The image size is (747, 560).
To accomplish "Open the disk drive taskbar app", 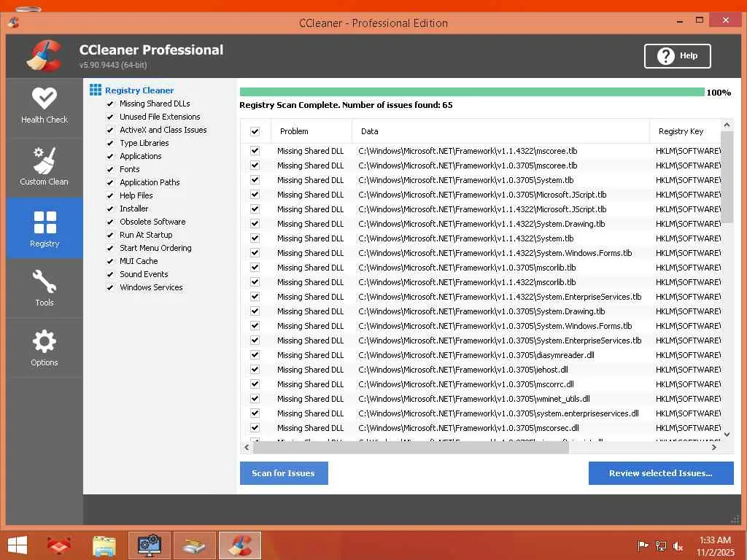I will tap(194, 545).
